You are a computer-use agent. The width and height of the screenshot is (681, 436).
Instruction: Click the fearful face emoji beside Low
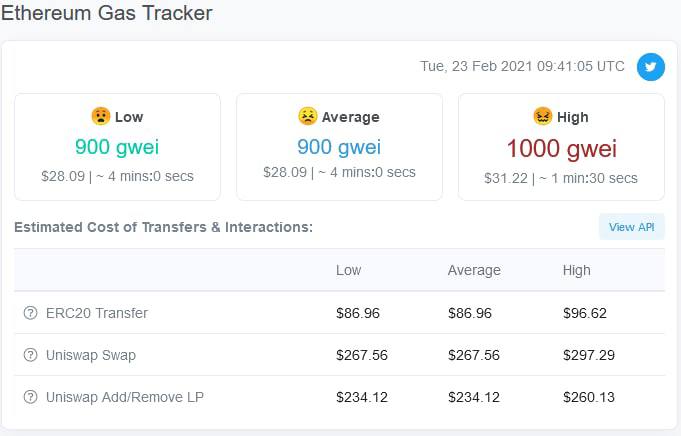click(101, 116)
